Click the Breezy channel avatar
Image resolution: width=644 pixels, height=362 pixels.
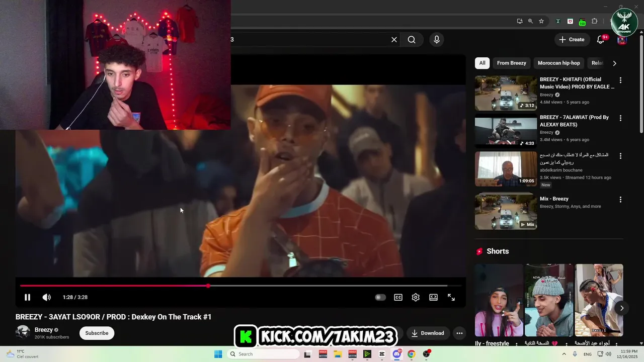23,332
